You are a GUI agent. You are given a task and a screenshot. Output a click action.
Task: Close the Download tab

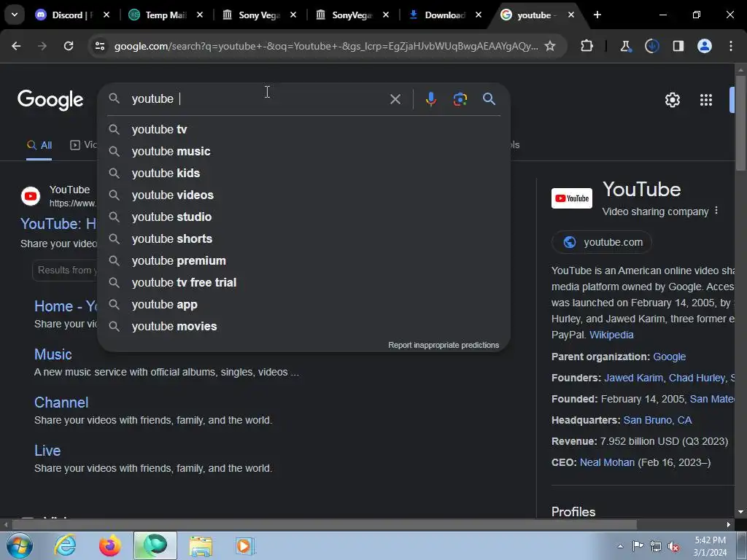coord(479,15)
